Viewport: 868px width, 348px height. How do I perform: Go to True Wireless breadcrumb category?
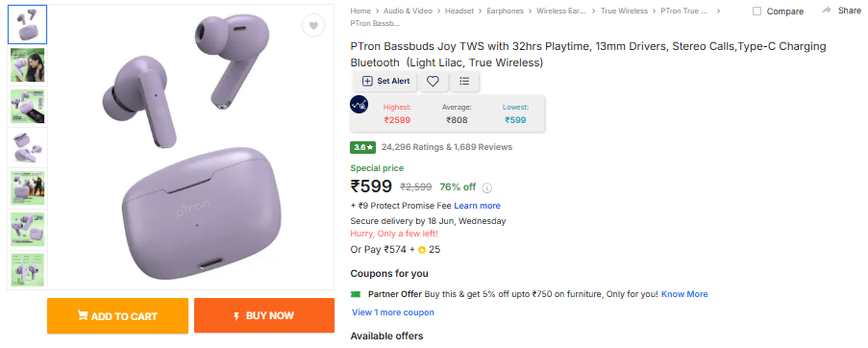coord(624,12)
